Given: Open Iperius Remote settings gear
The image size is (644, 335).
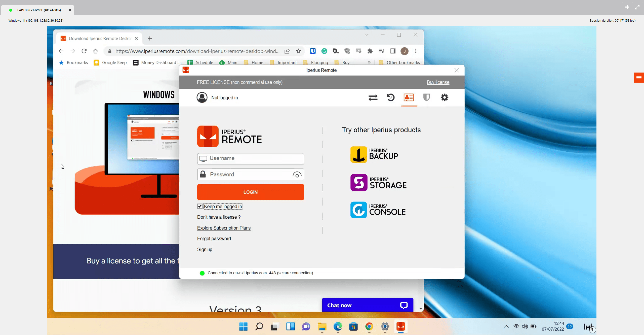Looking at the screenshot, I should [x=445, y=97].
